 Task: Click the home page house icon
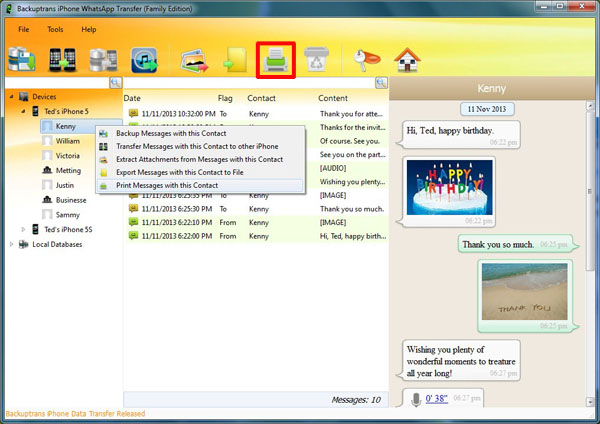[x=408, y=60]
